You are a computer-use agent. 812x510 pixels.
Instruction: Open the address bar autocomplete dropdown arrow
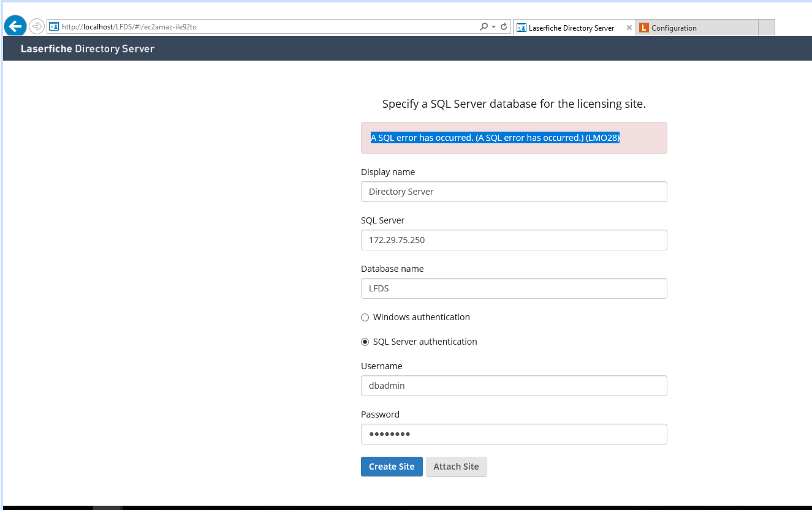[x=493, y=27]
